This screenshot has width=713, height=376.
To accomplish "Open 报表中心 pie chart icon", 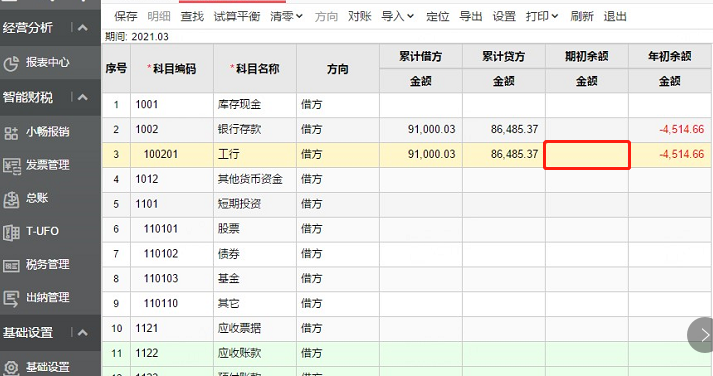I will [11, 63].
